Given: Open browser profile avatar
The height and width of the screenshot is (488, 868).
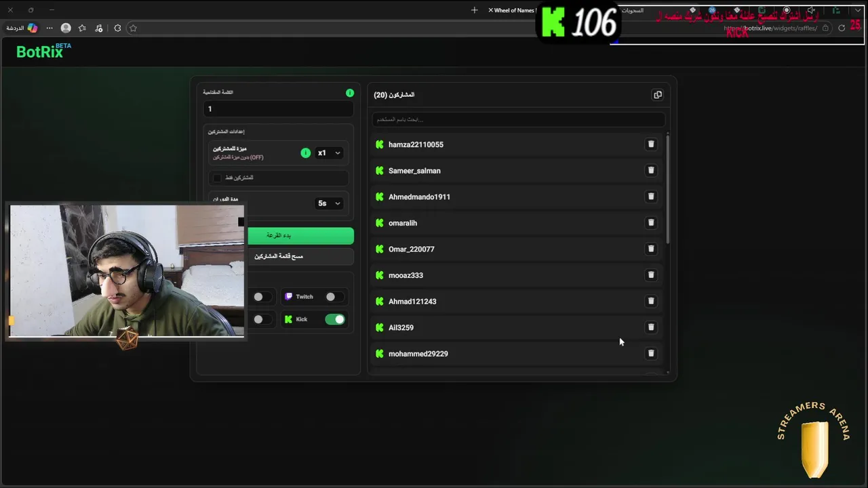Looking at the screenshot, I should point(66,28).
